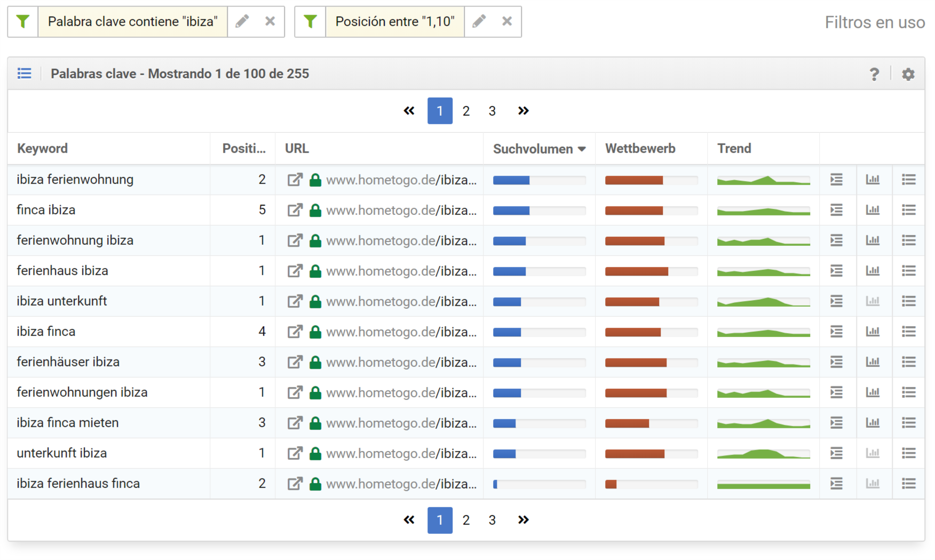This screenshot has width=935, height=560.
Task: Click the trend sparkline for 'unterkunft ibiza'
Action: [x=764, y=454]
